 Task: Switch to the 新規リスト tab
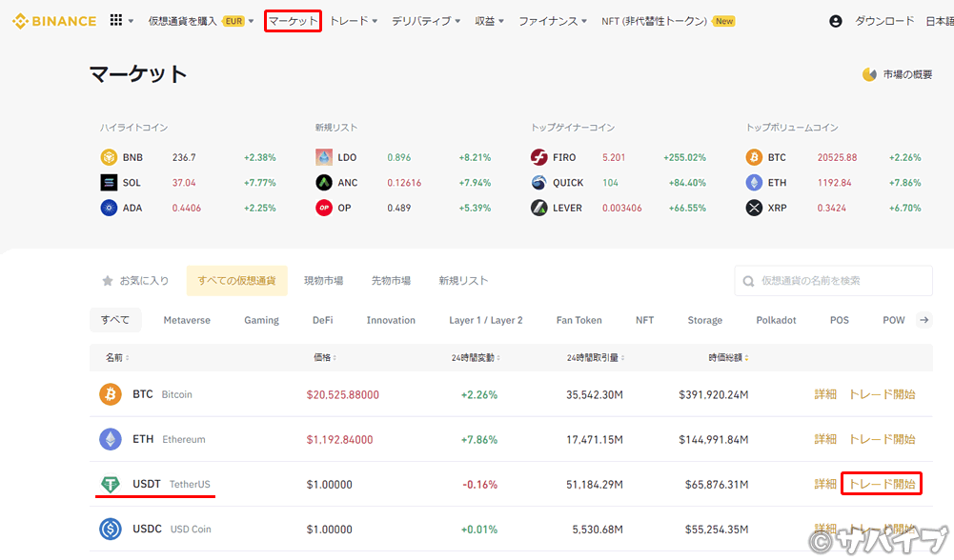pos(463,281)
